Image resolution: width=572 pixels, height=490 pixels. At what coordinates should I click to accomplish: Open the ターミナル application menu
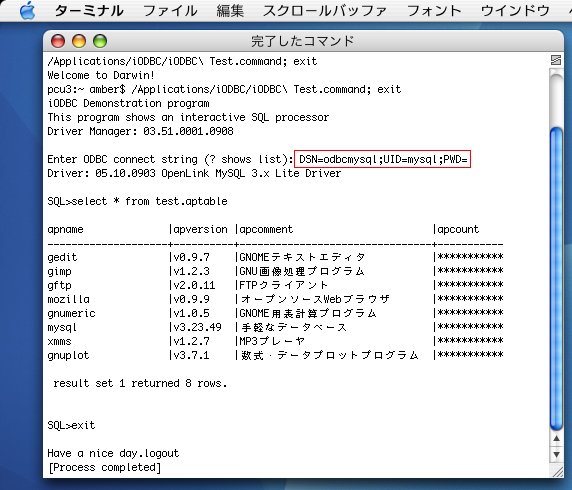point(89,11)
